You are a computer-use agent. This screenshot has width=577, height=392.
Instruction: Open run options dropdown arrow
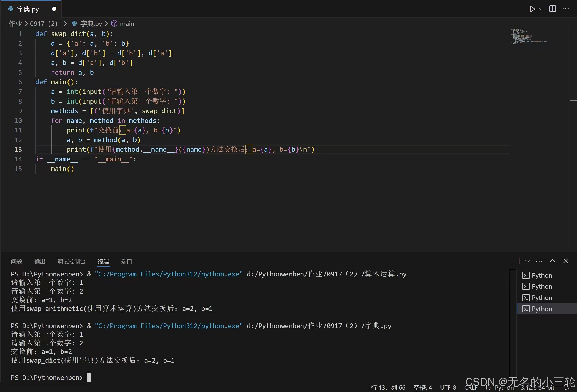click(x=541, y=9)
